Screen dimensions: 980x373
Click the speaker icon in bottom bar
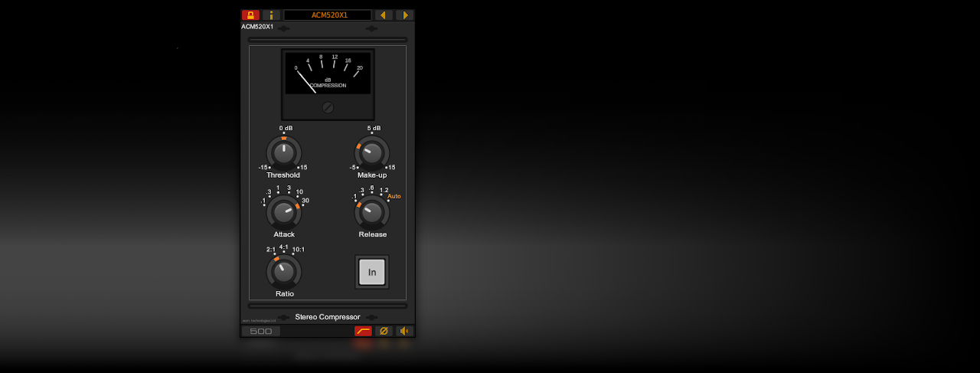pyautogui.click(x=403, y=331)
